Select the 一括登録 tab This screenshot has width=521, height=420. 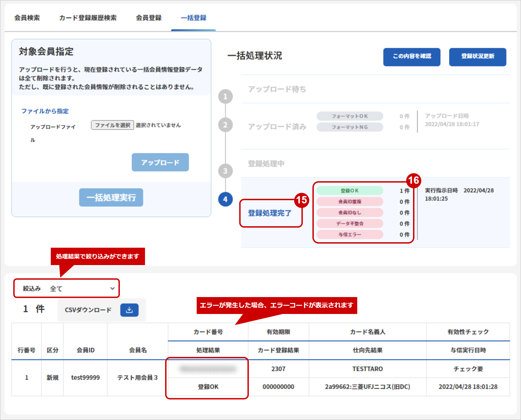point(193,18)
